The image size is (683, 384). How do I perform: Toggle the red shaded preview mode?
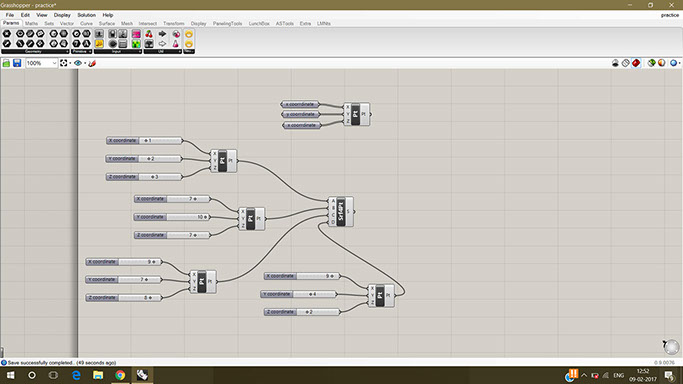(x=636, y=63)
